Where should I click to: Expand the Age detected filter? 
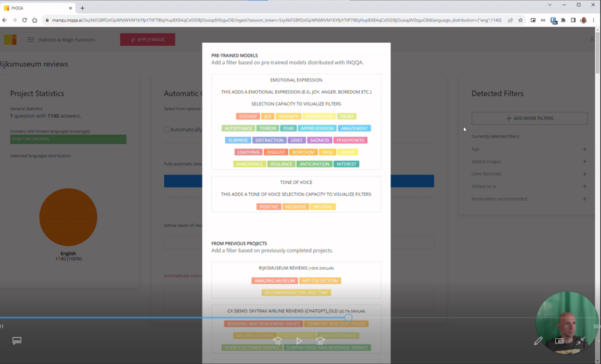pos(585,149)
